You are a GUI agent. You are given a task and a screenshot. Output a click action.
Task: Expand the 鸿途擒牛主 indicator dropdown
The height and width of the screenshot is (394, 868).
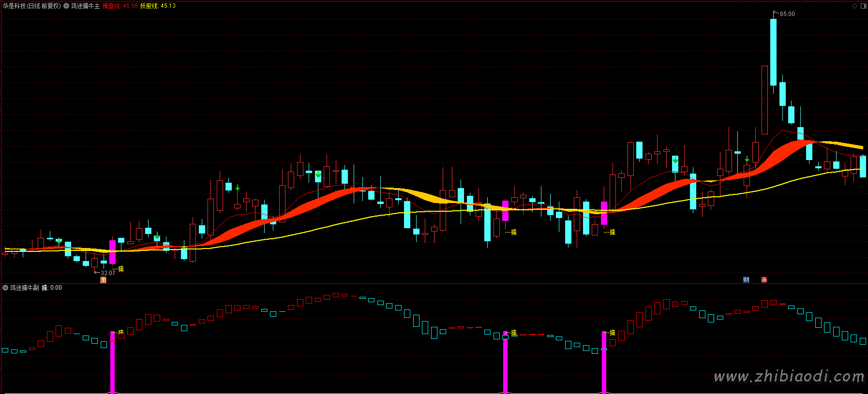66,6
